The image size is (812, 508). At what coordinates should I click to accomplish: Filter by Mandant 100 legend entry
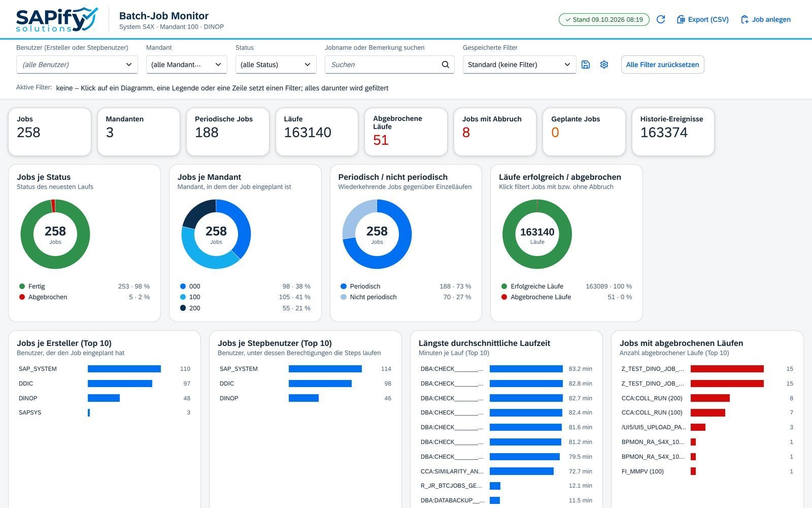click(x=245, y=297)
